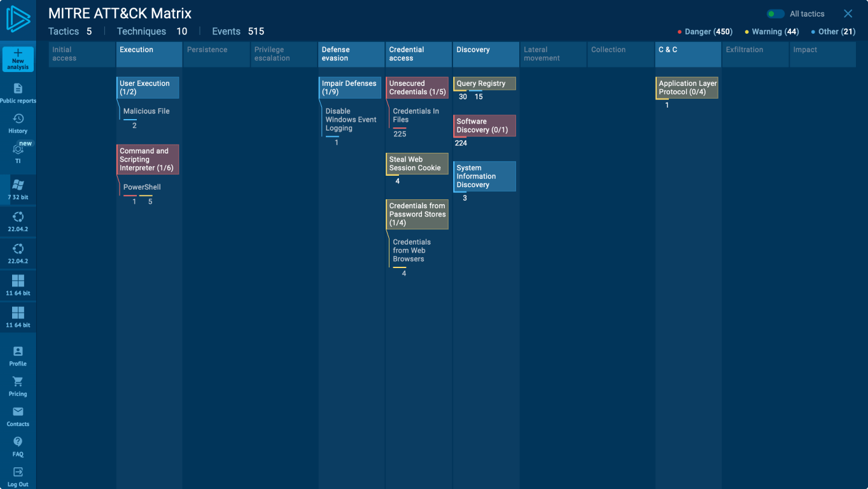Screen dimensions: 868x489
Task: Click the 15 count under Query Registry
Action: tap(479, 97)
